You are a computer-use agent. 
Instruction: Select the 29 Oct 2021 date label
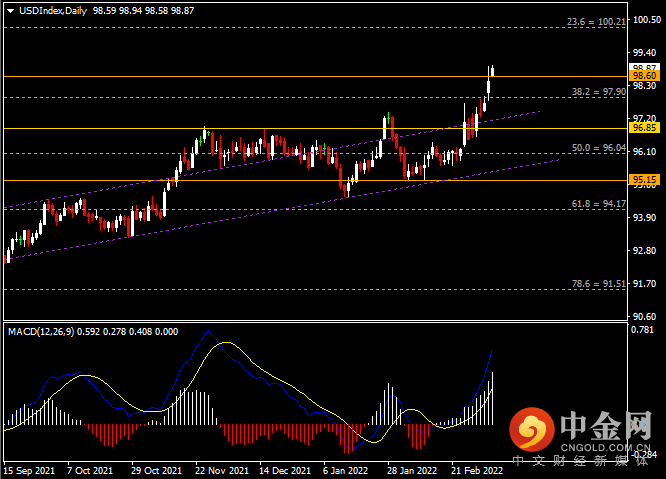[156, 471]
